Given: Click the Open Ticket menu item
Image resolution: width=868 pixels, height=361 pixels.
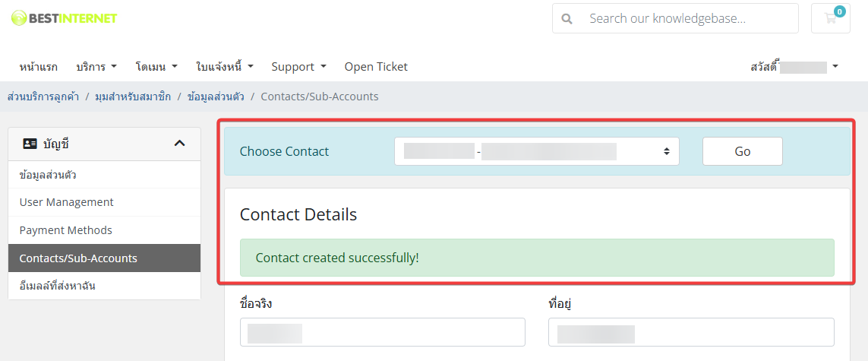Looking at the screenshot, I should click(x=376, y=66).
